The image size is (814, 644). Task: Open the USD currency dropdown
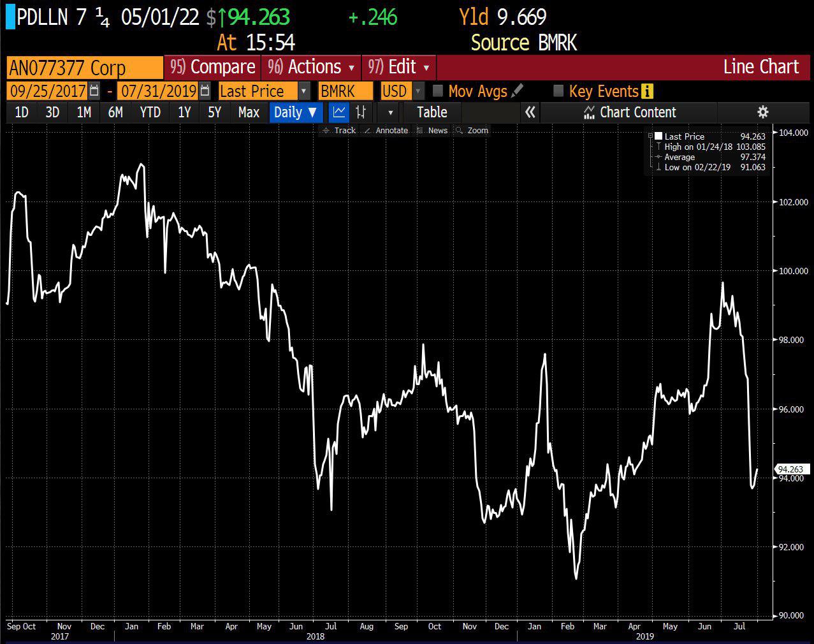click(x=418, y=91)
